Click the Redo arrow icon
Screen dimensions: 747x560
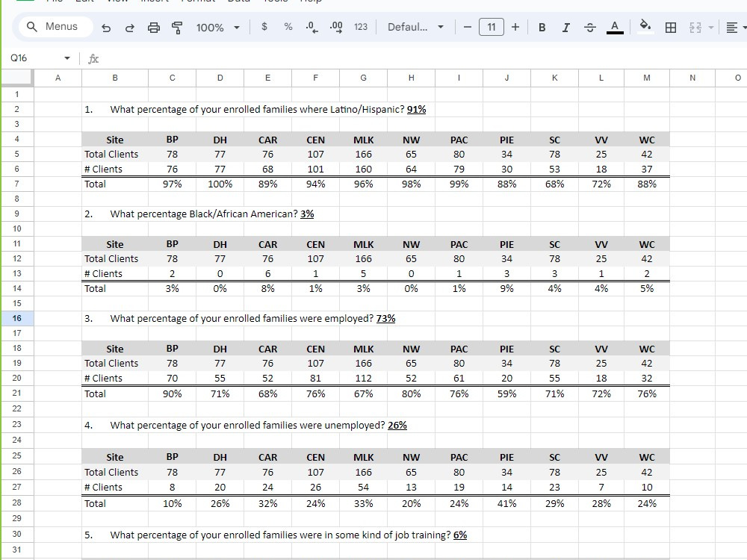pyautogui.click(x=129, y=28)
